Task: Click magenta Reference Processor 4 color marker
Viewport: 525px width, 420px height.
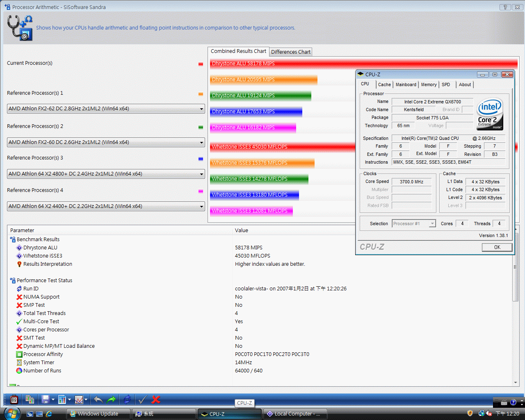Action: pyautogui.click(x=201, y=191)
